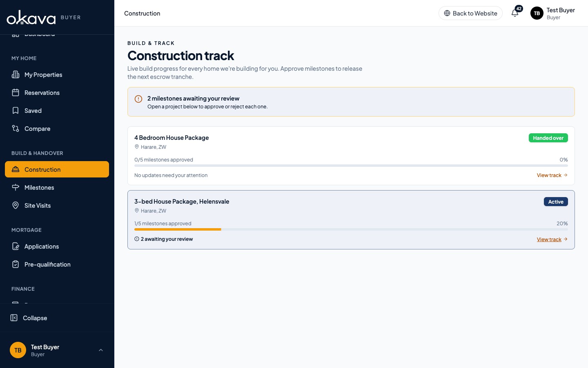This screenshot has width=588, height=368.
Task: Click the notification badge showing 42
Action: click(x=519, y=9)
